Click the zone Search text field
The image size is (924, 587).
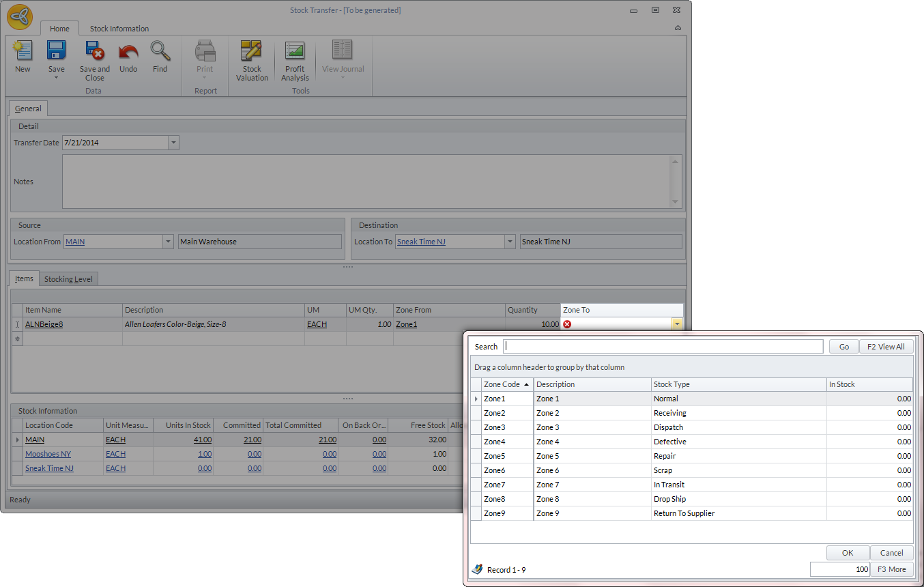point(663,347)
